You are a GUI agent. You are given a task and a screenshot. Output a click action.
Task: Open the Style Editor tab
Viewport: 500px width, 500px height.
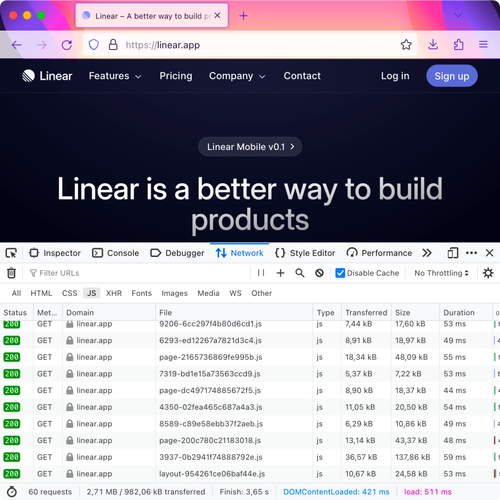pos(305,253)
